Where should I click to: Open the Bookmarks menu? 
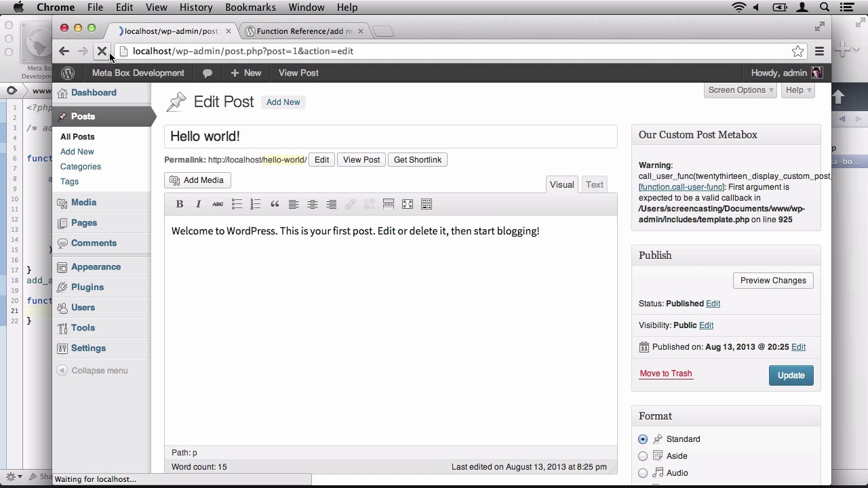click(250, 7)
